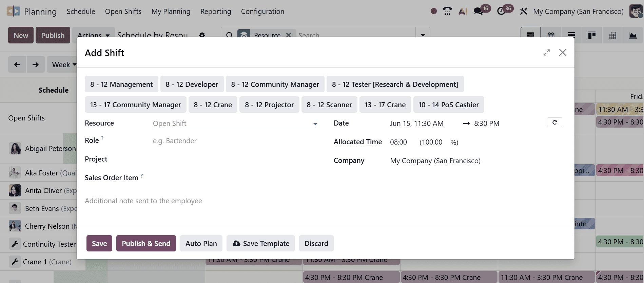Discard the shift changes
Image resolution: width=644 pixels, height=283 pixels.
316,243
